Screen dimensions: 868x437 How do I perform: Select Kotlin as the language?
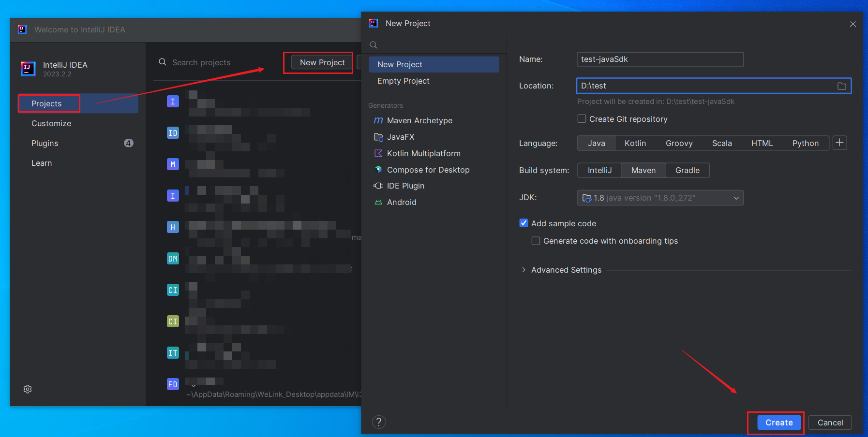coord(635,143)
